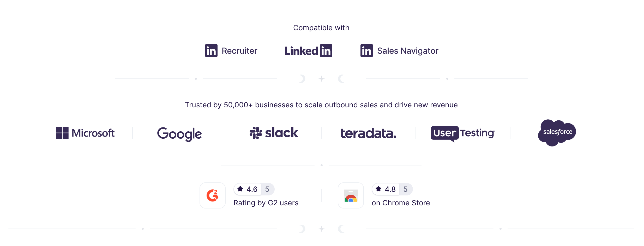Click the Slack logo
The height and width of the screenshot is (246, 644).
point(274,133)
